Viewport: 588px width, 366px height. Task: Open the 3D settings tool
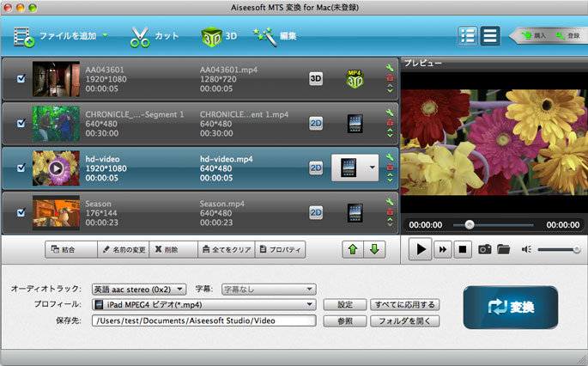click(x=212, y=37)
